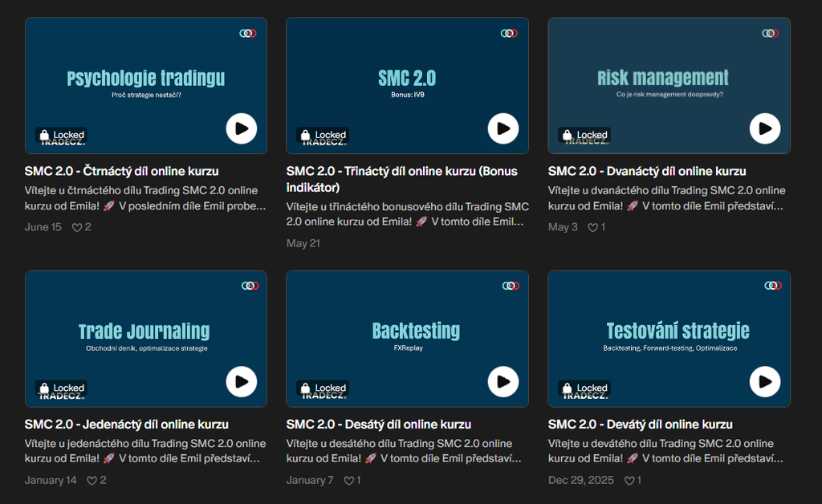Like the Jedenáctý díl post heart icon
822x504 pixels.
coord(92,481)
